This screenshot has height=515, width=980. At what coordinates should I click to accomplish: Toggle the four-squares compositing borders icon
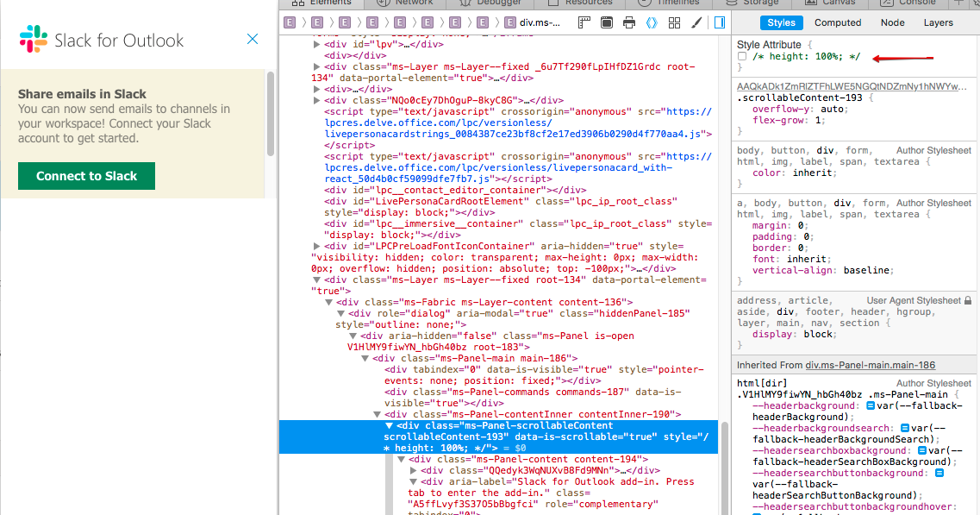tap(674, 23)
